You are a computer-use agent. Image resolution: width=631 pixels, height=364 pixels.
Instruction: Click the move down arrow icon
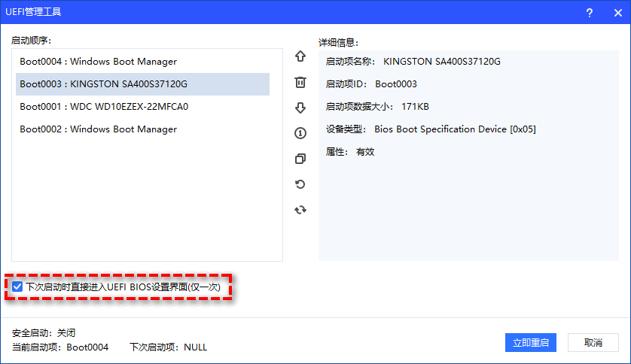pos(300,108)
